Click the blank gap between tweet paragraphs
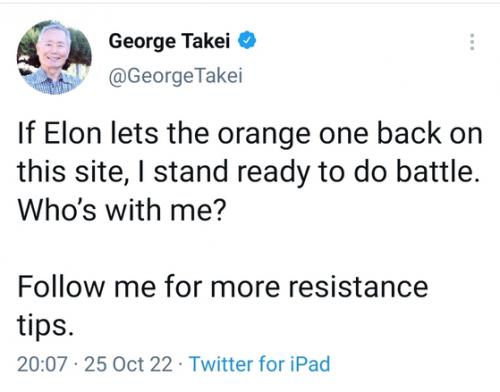This screenshot has width=500, height=392. point(250,248)
